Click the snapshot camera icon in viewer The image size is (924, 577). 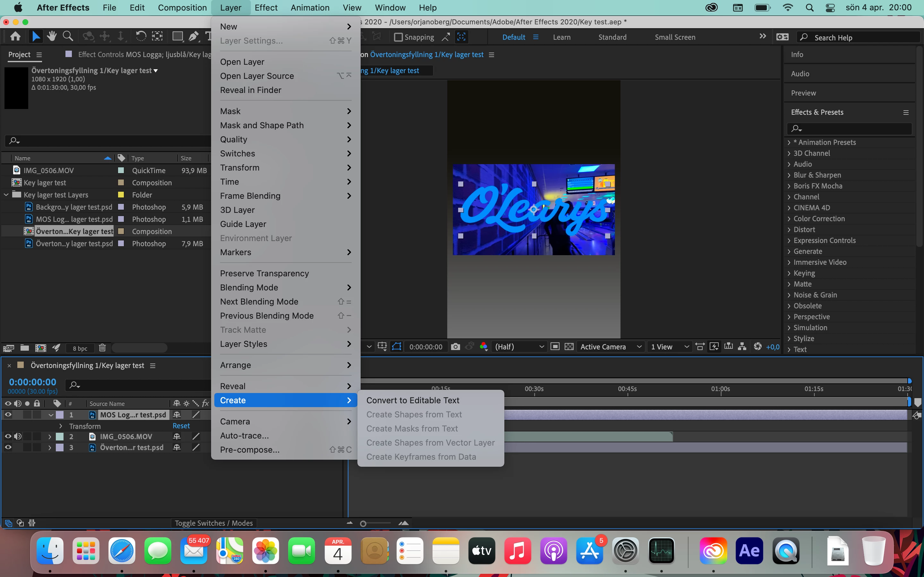tap(455, 347)
